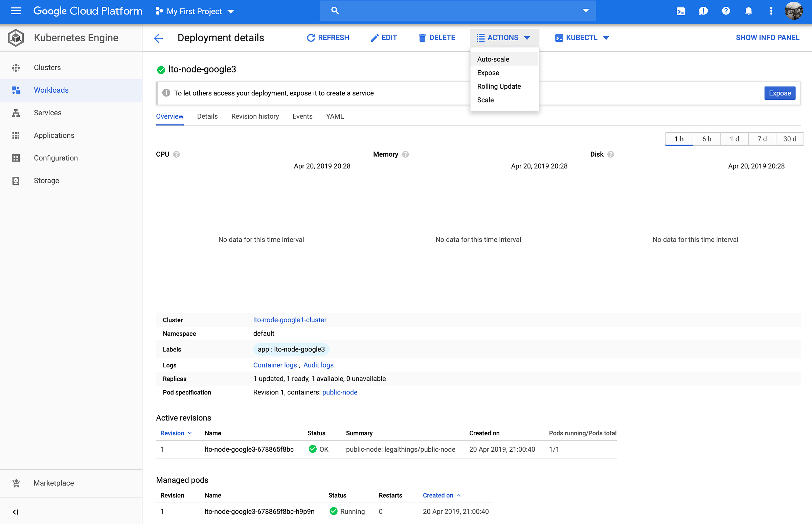Image resolution: width=812 pixels, height=524 pixels.
Task: Choose the 30 d time interval
Action: click(789, 139)
